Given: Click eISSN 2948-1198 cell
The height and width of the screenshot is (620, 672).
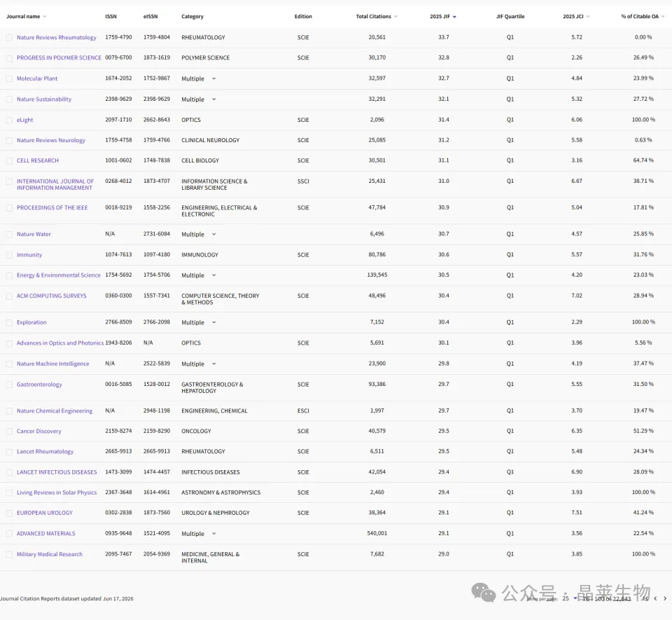Looking at the screenshot, I should pos(156,411).
